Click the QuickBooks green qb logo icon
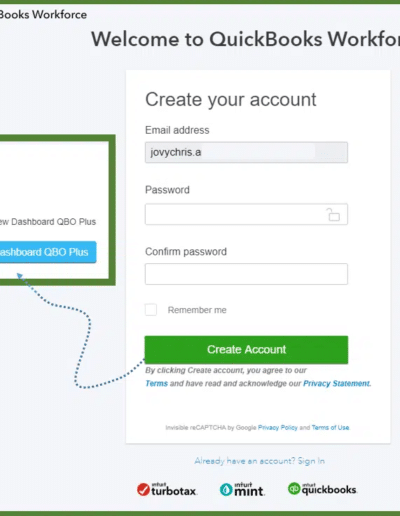Viewport: 400px width, 516px height. point(294,488)
